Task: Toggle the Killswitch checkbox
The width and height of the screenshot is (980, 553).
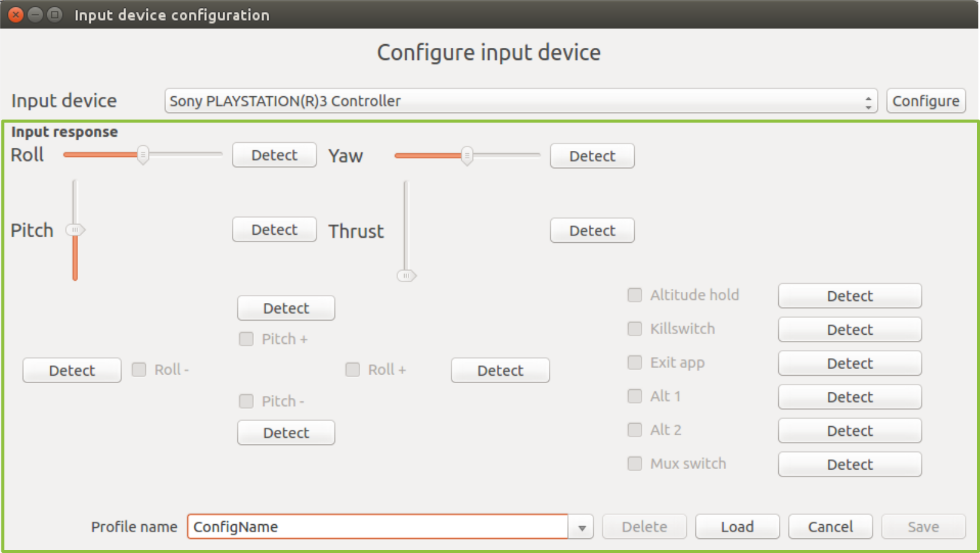Action: point(634,329)
